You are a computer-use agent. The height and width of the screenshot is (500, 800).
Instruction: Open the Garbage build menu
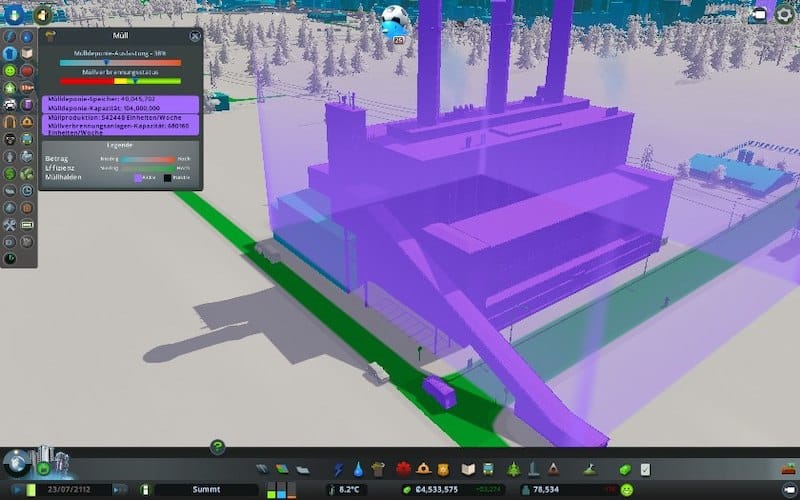[377, 468]
